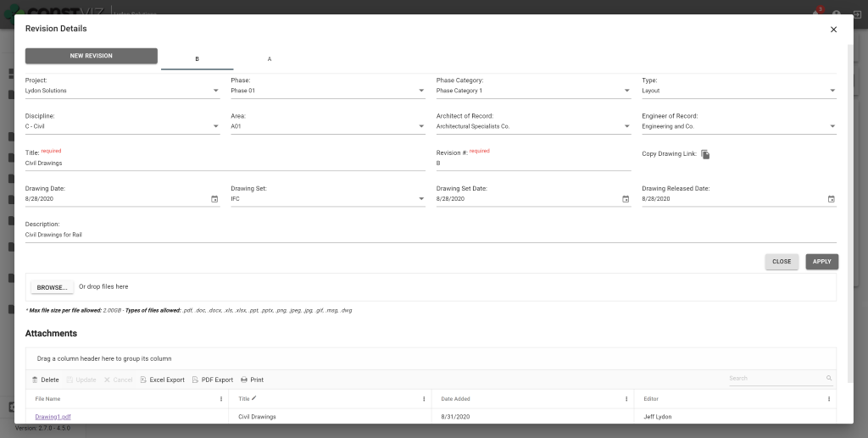Select revision tab B
Screen dimensions: 868x438
[x=197, y=59]
